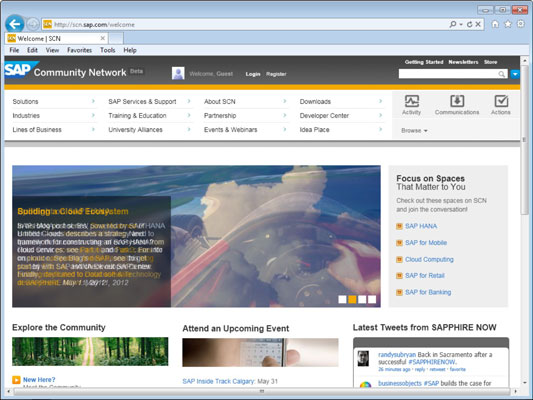Click the browser address bar URL
533x400 pixels.
pyautogui.click(x=94, y=24)
